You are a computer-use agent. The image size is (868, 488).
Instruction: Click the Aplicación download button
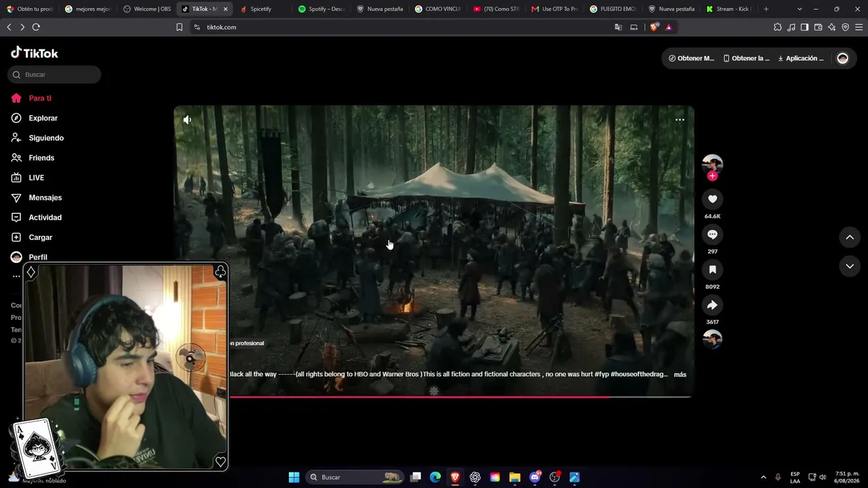click(801, 58)
